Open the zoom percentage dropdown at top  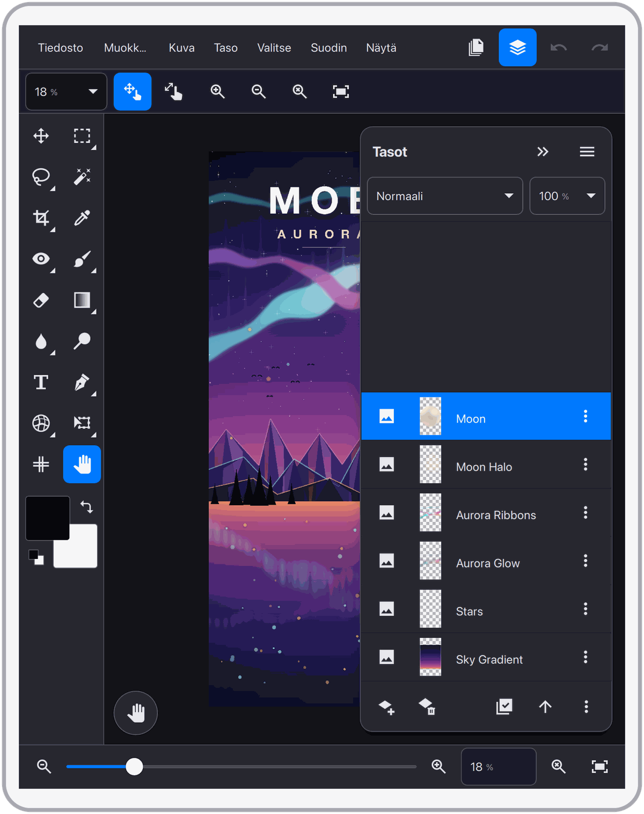(66, 91)
